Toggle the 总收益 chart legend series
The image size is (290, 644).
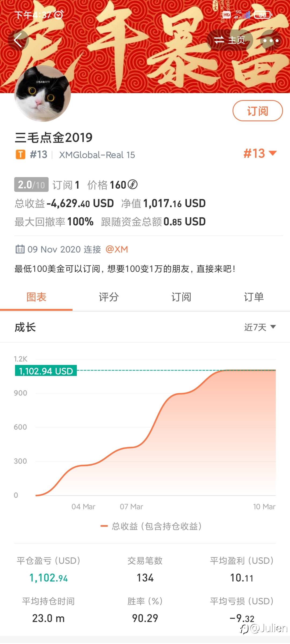pyautogui.click(x=151, y=526)
